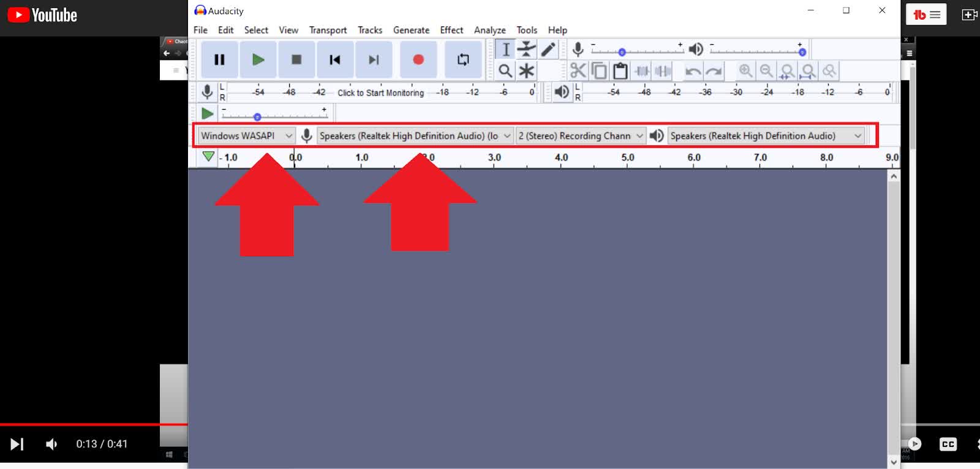The width and height of the screenshot is (980, 469).
Task: Select the Envelope tool
Action: tap(526, 50)
